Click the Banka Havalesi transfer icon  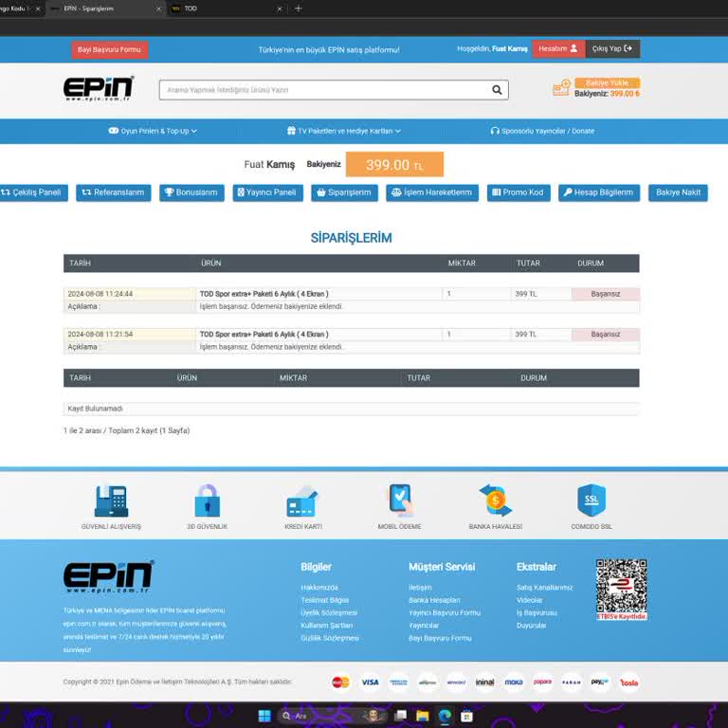click(x=496, y=500)
